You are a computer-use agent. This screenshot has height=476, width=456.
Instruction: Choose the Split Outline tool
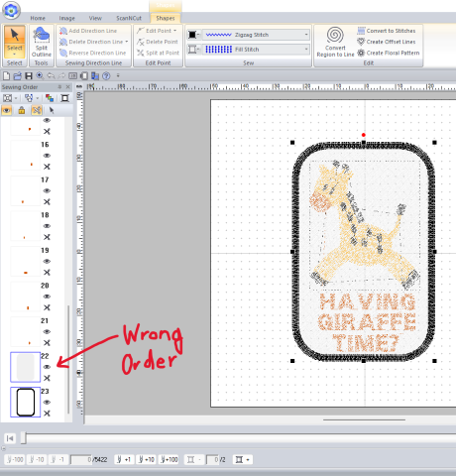42,42
